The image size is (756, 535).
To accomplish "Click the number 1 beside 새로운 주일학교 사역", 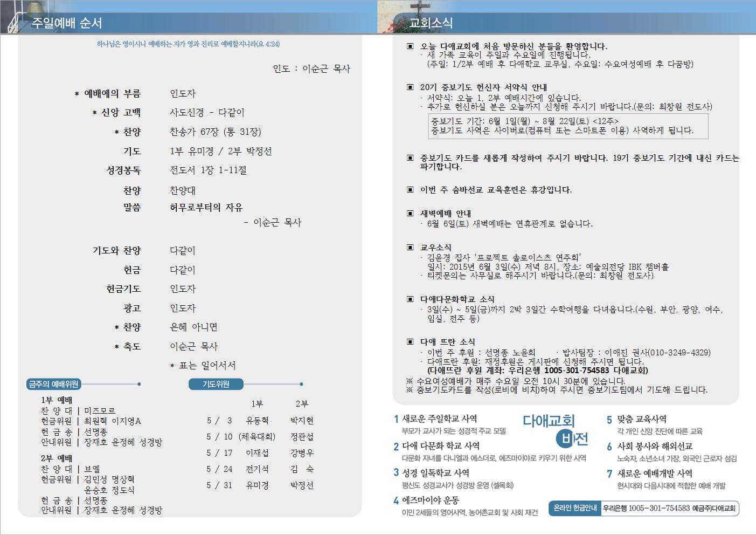I will click(x=396, y=419).
